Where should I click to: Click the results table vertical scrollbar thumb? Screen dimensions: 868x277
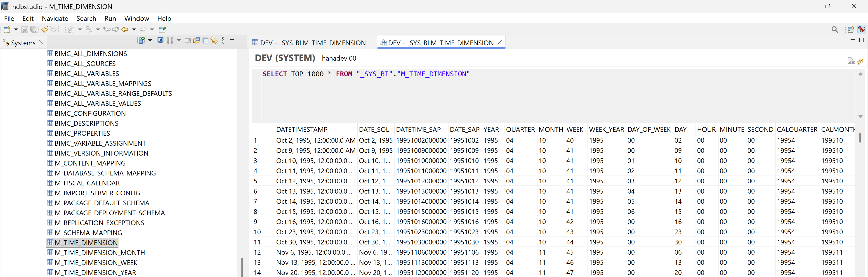(860, 137)
